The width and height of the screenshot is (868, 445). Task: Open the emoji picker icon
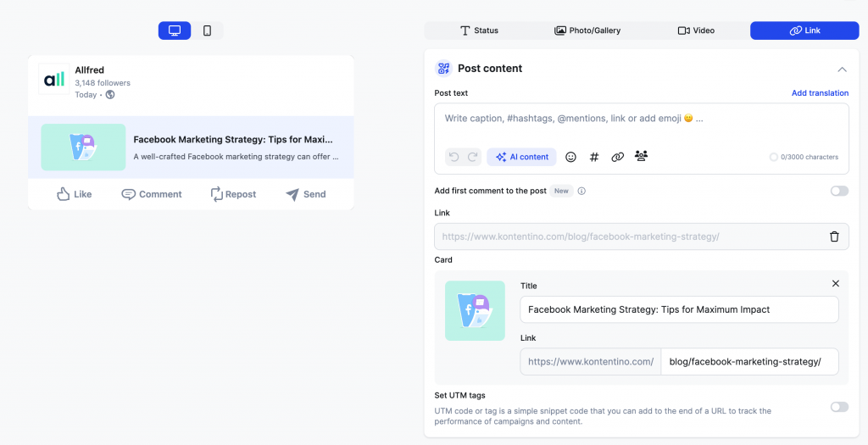point(570,157)
